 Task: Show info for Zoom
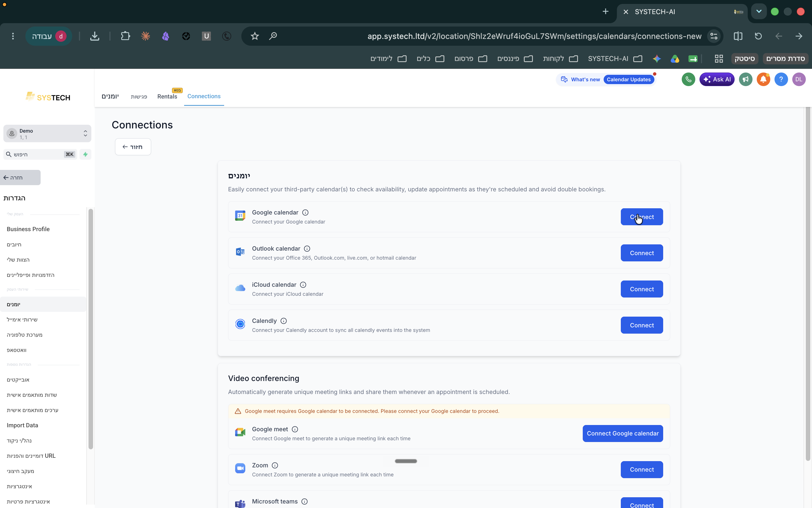[x=275, y=465]
